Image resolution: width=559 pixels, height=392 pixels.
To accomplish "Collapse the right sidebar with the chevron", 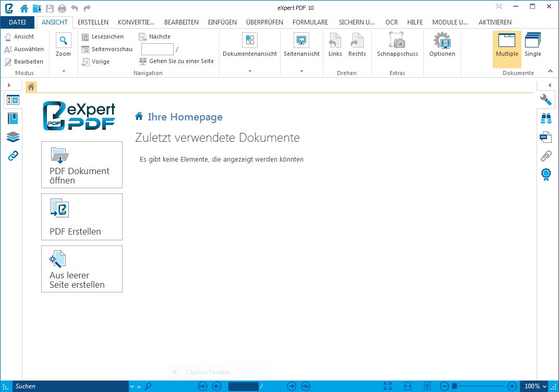I will coord(550,85).
